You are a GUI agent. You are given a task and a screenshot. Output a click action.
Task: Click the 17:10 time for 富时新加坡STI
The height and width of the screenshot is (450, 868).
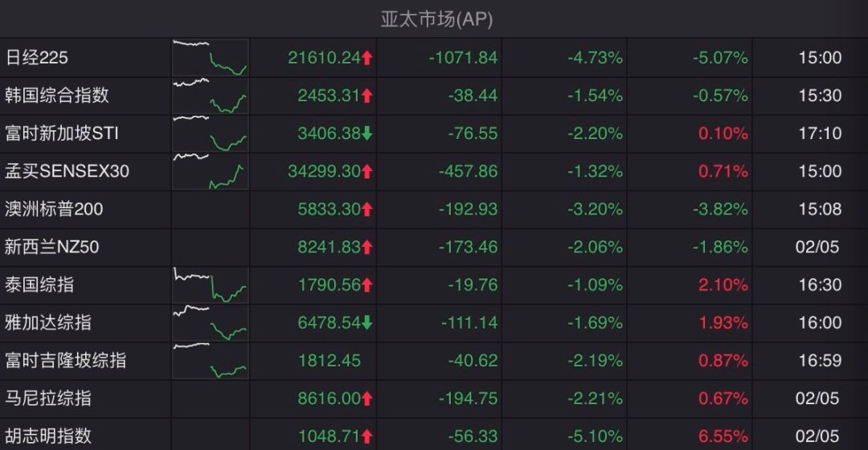coord(820,133)
